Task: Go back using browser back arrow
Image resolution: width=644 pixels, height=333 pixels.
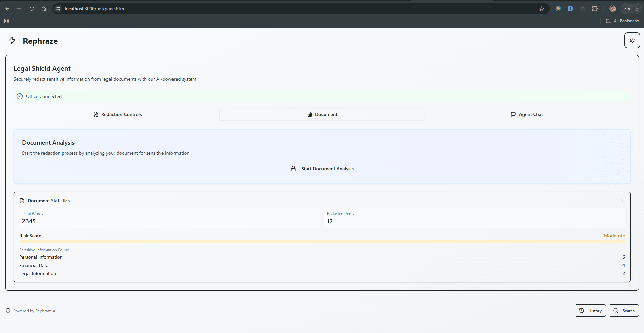Action: click(7, 9)
